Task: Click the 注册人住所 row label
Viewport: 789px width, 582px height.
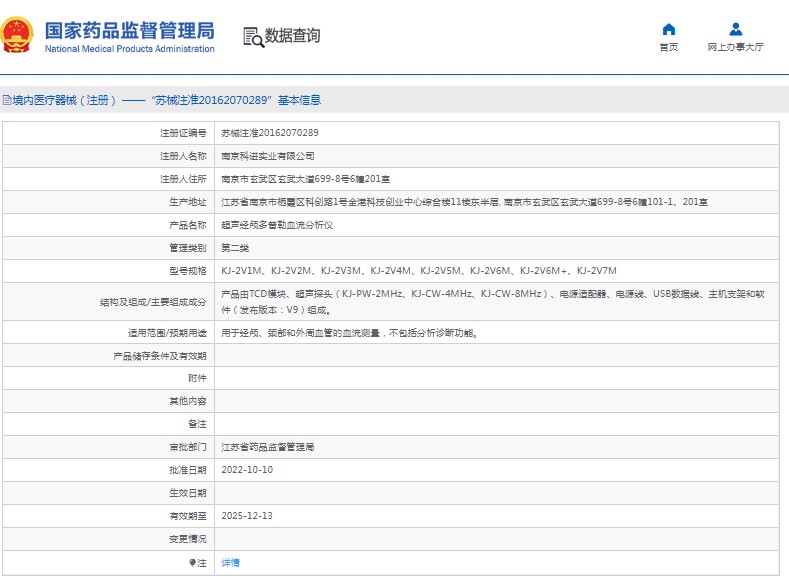Action: tap(183, 179)
